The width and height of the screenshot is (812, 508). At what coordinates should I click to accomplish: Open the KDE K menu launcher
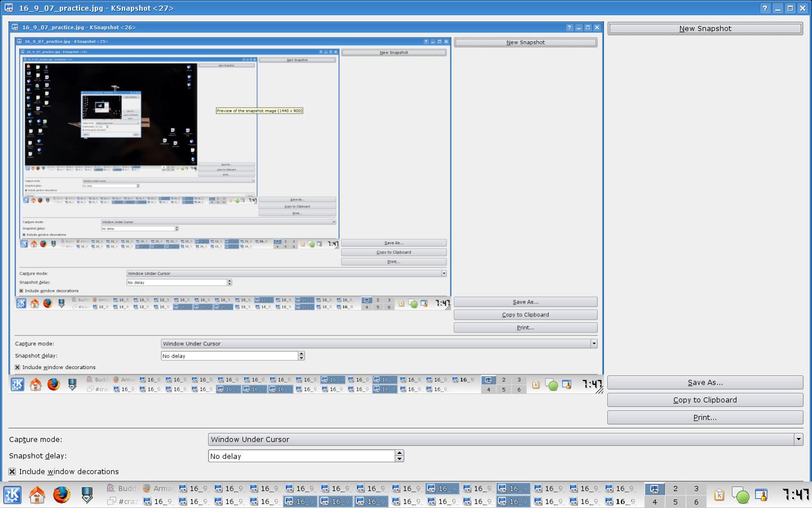(x=12, y=495)
